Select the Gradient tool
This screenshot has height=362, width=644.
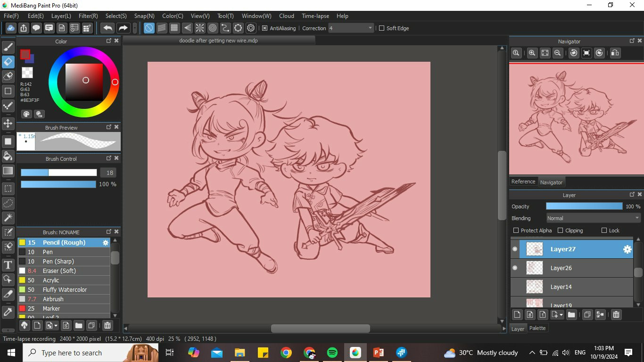(8, 171)
